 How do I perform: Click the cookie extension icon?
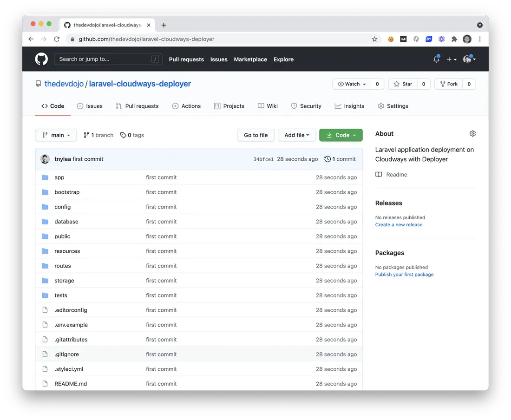tap(390, 39)
